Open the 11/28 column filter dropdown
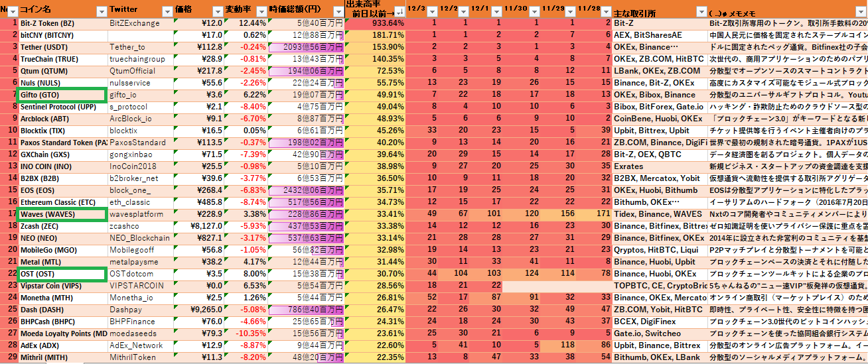This screenshot has height=364, width=868. coord(605,12)
